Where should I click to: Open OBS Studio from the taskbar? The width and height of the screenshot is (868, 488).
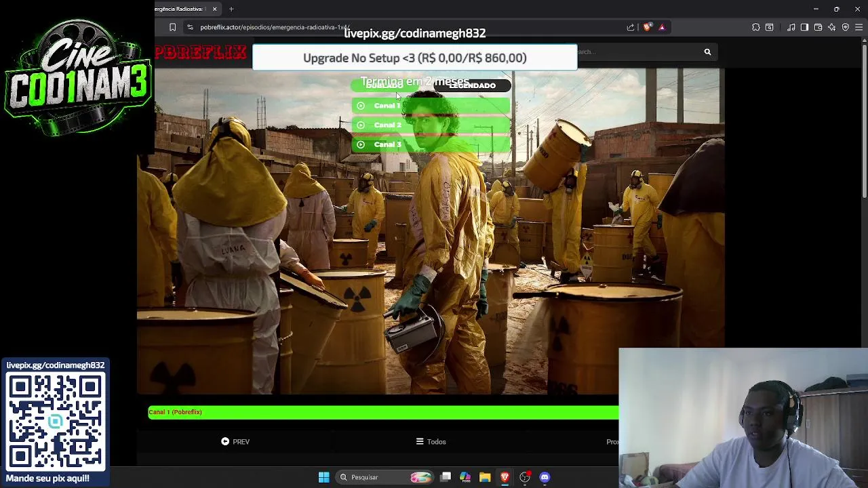pyautogui.click(x=525, y=477)
